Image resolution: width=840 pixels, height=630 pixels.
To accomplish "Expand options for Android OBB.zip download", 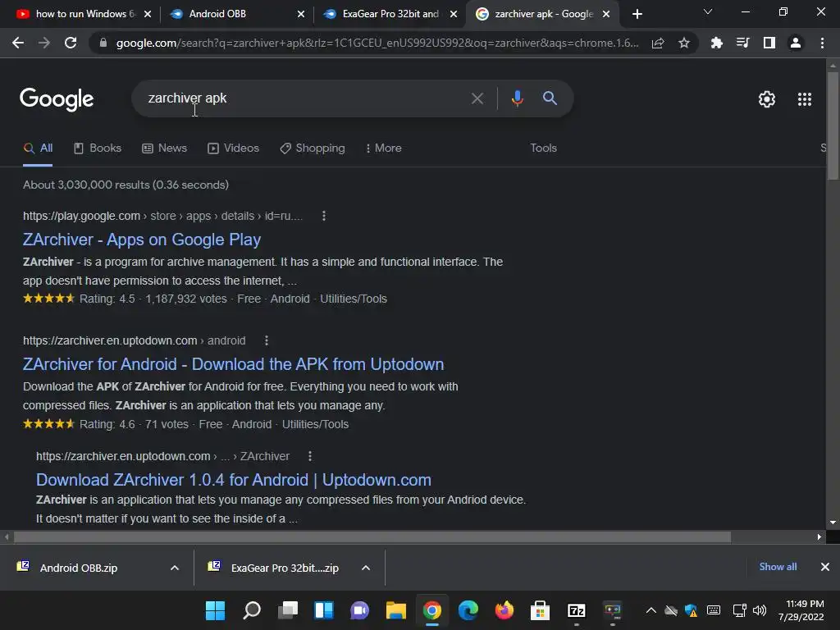I will click(x=175, y=568).
